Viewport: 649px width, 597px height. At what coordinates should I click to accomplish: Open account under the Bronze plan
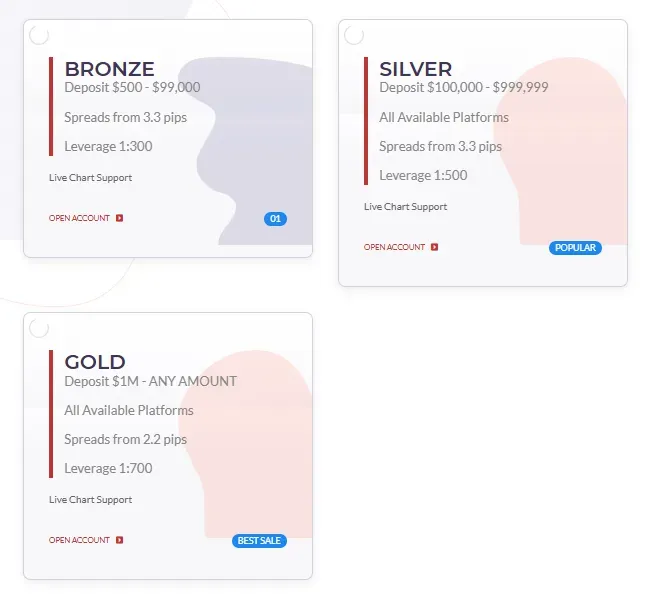79,218
